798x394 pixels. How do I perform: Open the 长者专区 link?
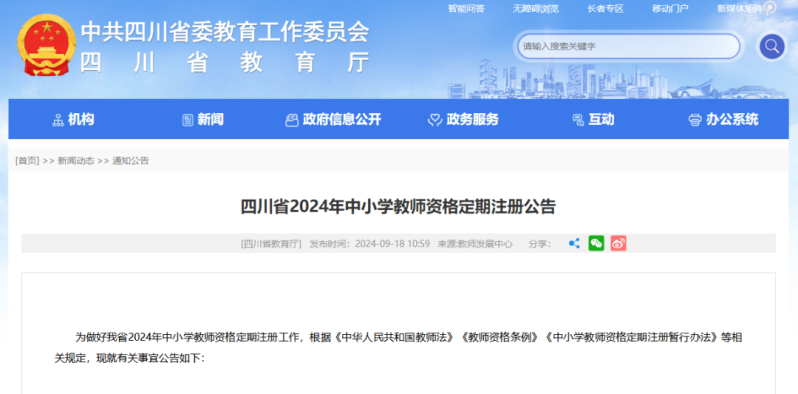pyautogui.click(x=606, y=8)
